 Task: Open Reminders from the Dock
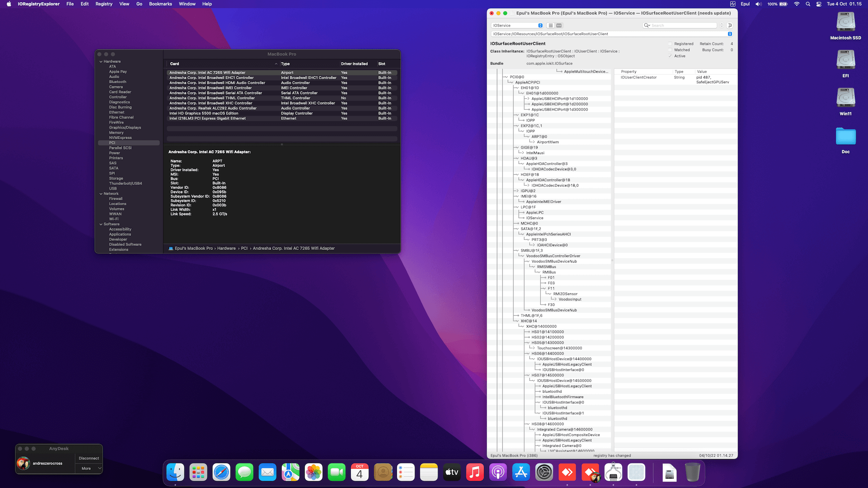(406, 473)
